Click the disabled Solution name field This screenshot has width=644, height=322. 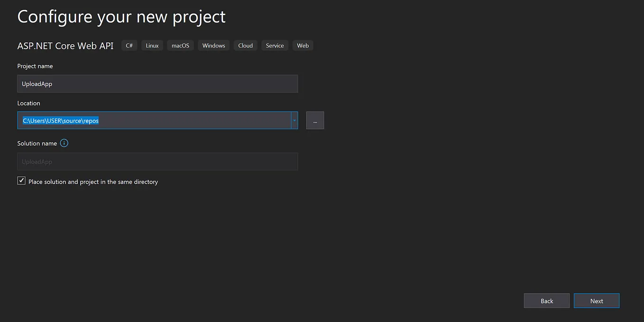[x=157, y=161]
